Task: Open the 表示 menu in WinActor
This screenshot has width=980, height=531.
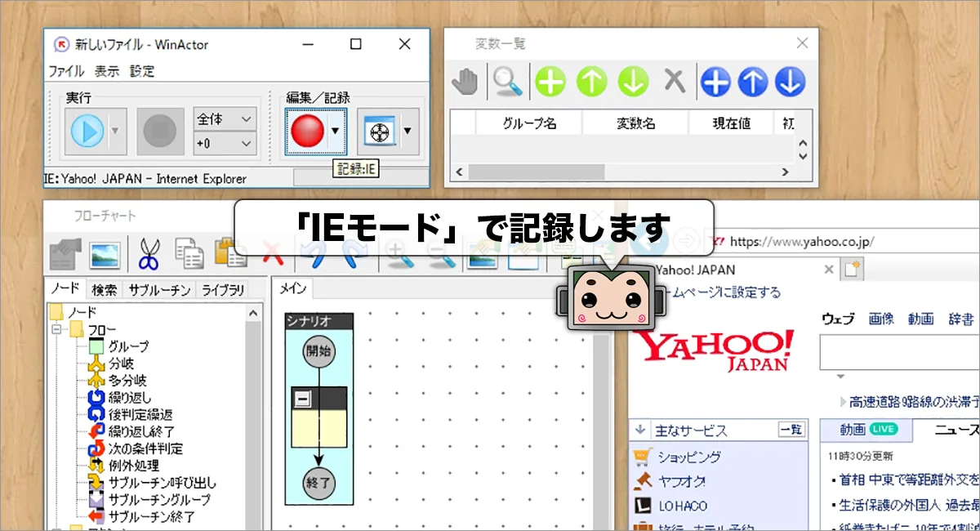Action: coord(107,71)
